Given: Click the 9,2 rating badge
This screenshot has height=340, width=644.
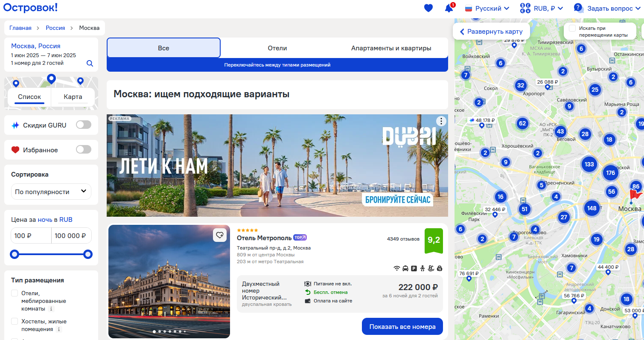Looking at the screenshot, I should pos(434,241).
